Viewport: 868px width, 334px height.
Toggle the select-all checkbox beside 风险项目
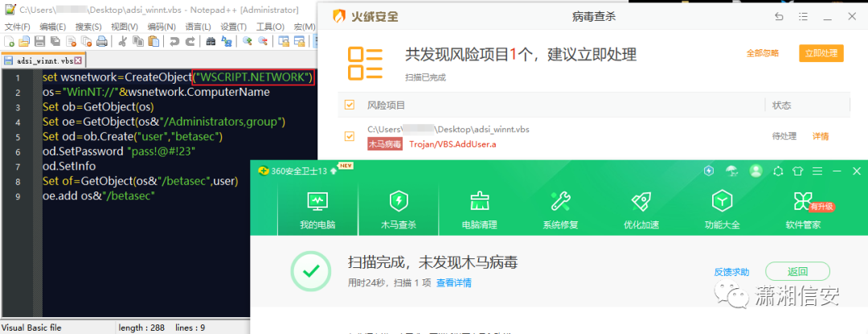click(350, 105)
